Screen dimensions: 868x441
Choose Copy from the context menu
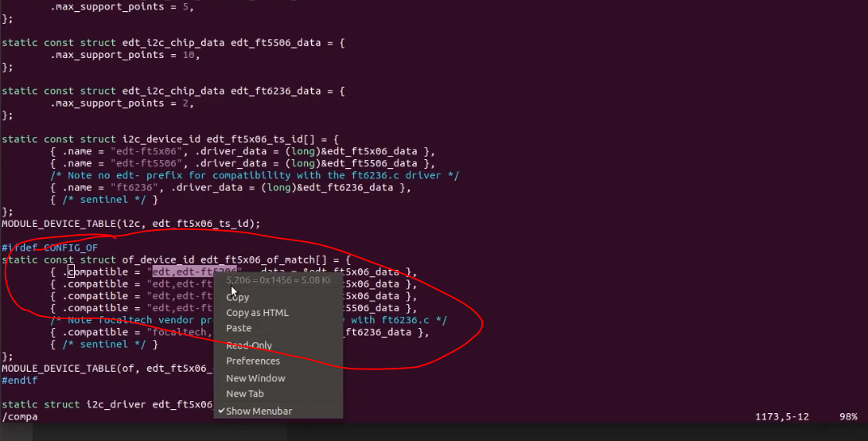click(237, 297)
